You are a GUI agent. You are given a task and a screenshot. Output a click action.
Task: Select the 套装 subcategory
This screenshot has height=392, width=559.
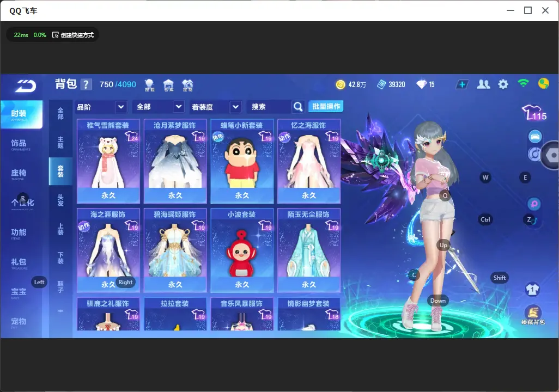(x=60, y=171)
